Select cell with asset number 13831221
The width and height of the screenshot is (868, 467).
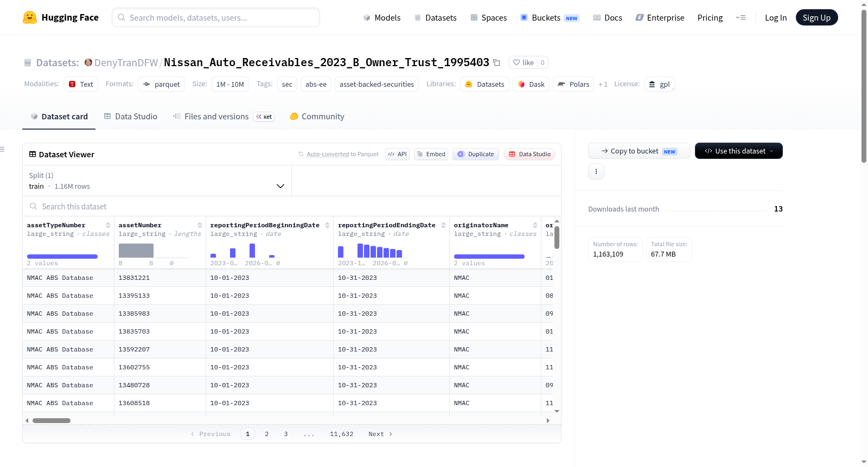coord(160,278)
